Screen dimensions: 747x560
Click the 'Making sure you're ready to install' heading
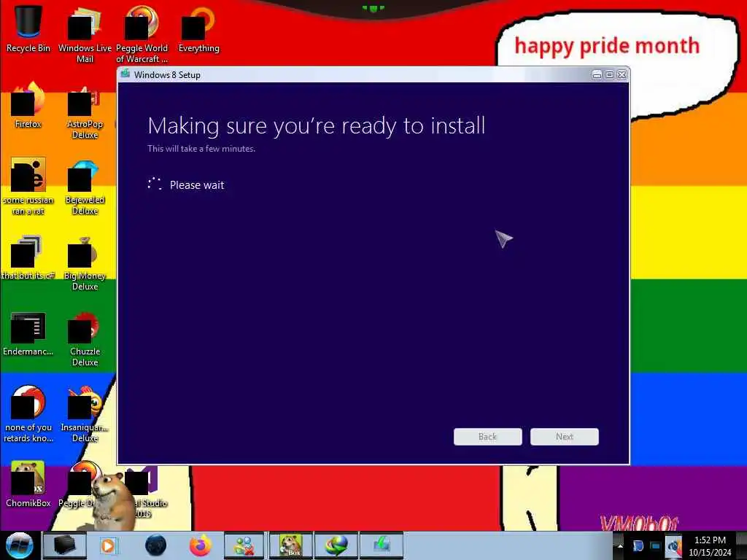click(x=317, y=126)
